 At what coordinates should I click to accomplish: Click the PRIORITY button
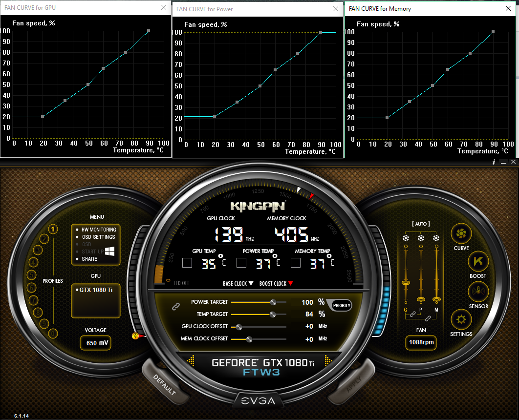[342, 305]
